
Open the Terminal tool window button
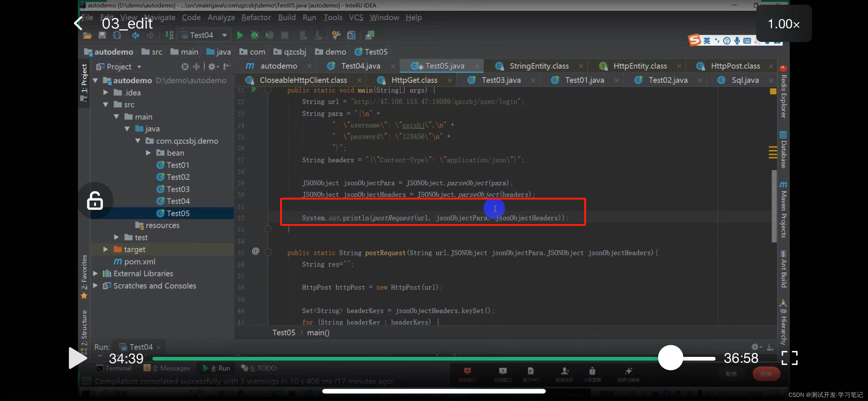coord(114,368)
